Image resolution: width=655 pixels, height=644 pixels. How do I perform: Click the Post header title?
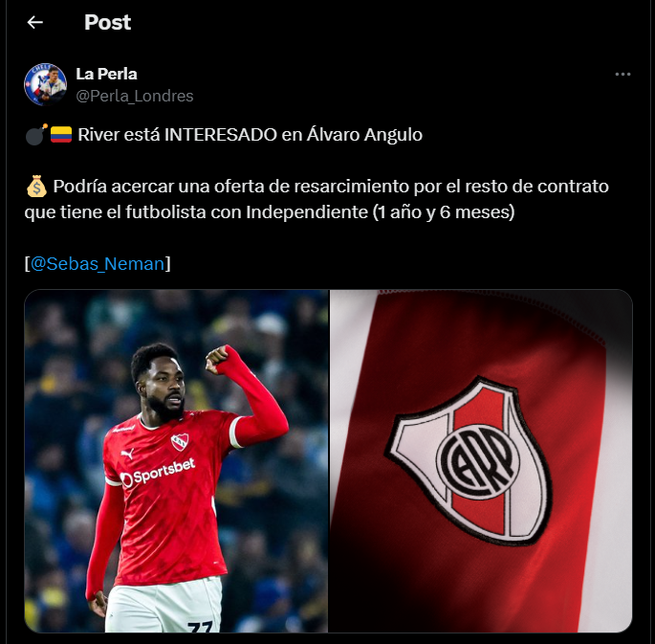click(x=108, y=22)
